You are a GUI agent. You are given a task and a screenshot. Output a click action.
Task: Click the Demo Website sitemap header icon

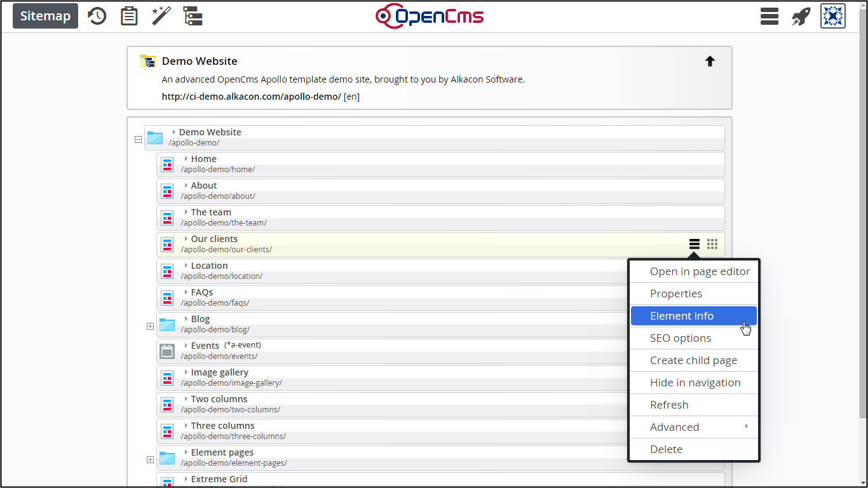pos(147,61)
